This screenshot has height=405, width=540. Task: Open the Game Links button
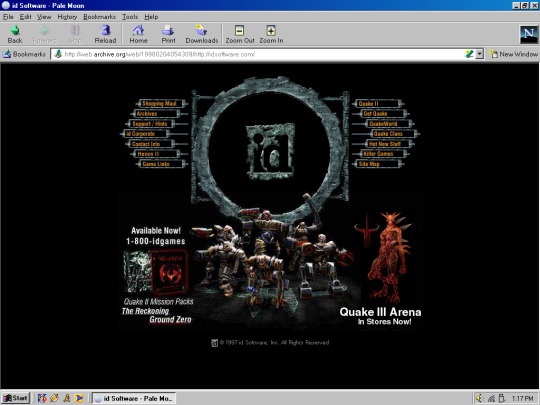click(161, 164)
